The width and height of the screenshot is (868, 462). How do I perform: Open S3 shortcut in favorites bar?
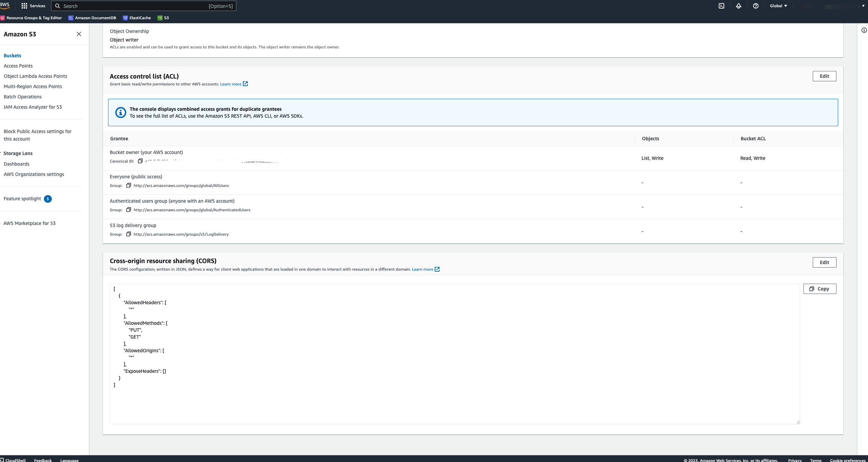coord(163,18)
